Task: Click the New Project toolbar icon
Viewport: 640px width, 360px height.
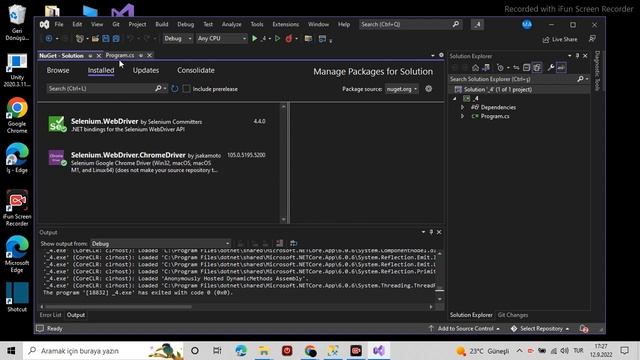Action: [x=80, y=38]
